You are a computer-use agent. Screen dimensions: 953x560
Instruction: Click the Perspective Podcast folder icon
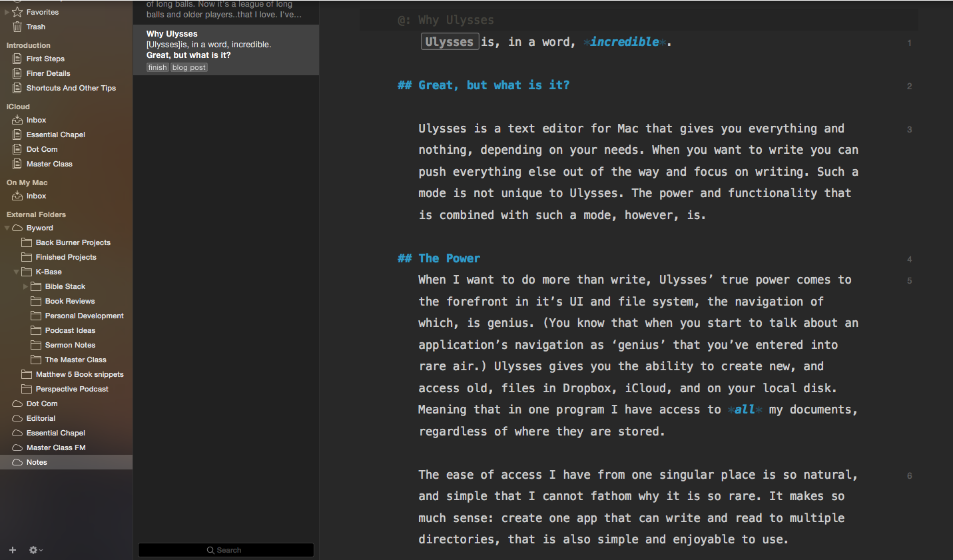coord(27,389)
